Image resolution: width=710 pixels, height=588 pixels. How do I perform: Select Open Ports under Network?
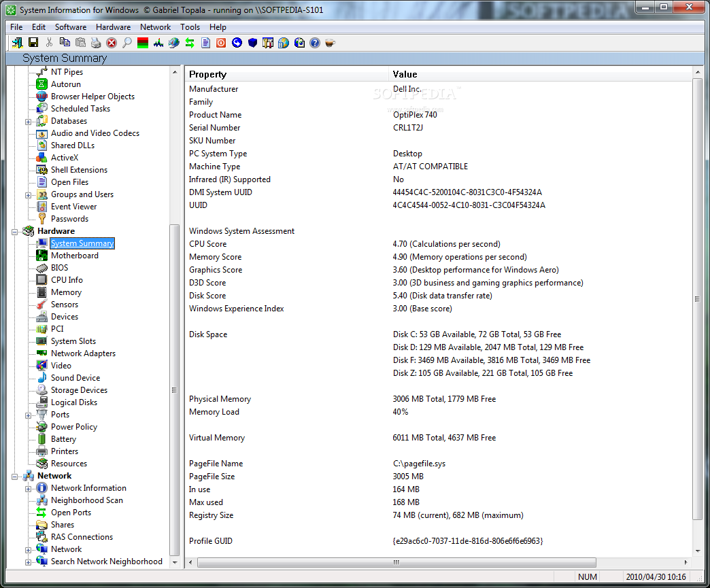pyautogui.click(x=71, y=513)
